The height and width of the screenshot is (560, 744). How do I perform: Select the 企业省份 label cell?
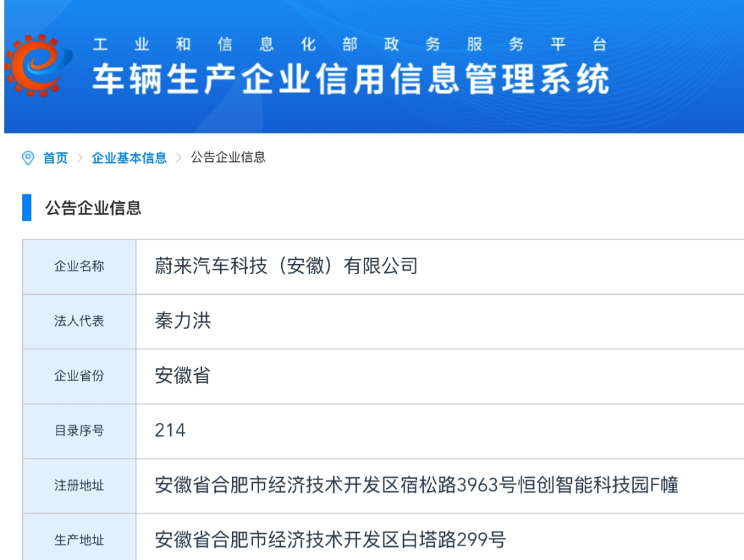tap(79, 376)
